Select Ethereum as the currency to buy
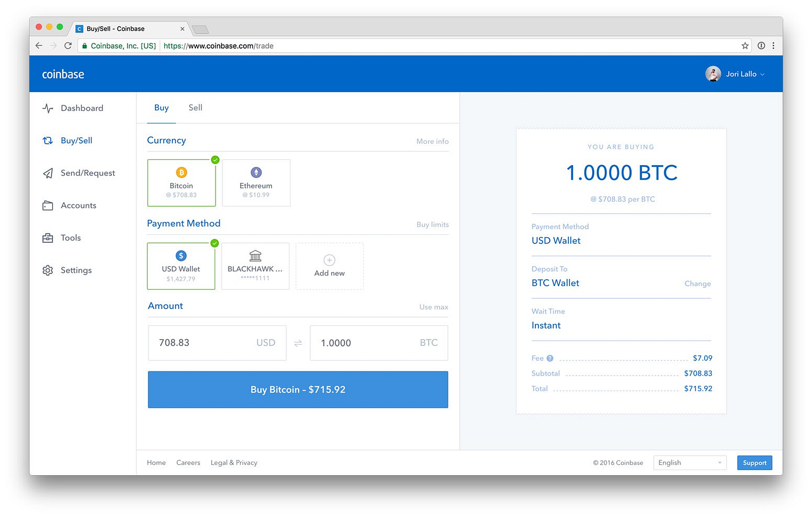Image resolution: width=812 pixels, height=517 pixels. click(x=256, y=183)
